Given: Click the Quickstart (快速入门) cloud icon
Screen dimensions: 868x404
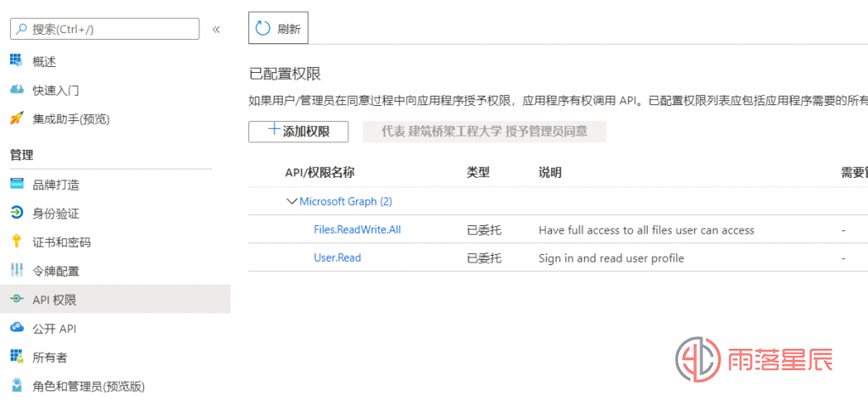Looking at the screenshot, I should [x=17, y=90].
